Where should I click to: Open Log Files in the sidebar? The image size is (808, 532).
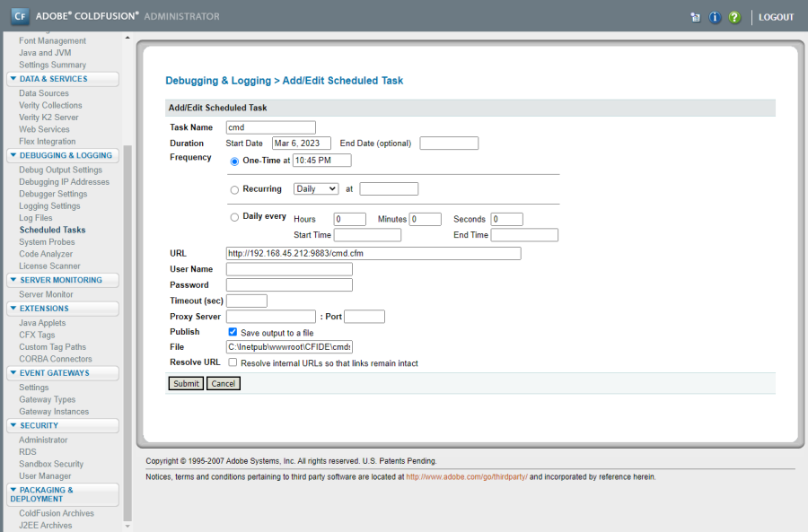coord(36,218)
